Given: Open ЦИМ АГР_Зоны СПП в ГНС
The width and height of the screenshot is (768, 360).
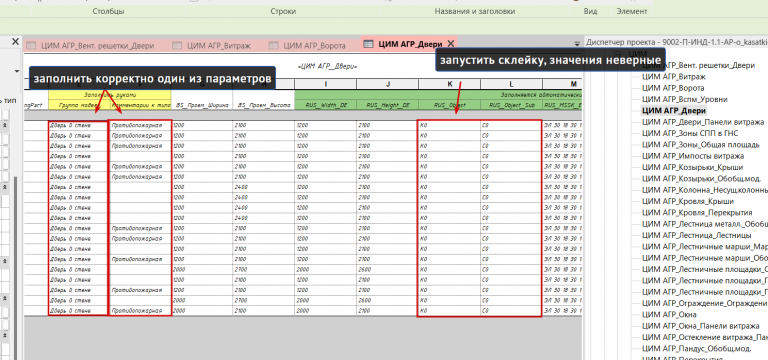Looking at the screenshot, I should [690, 133].
